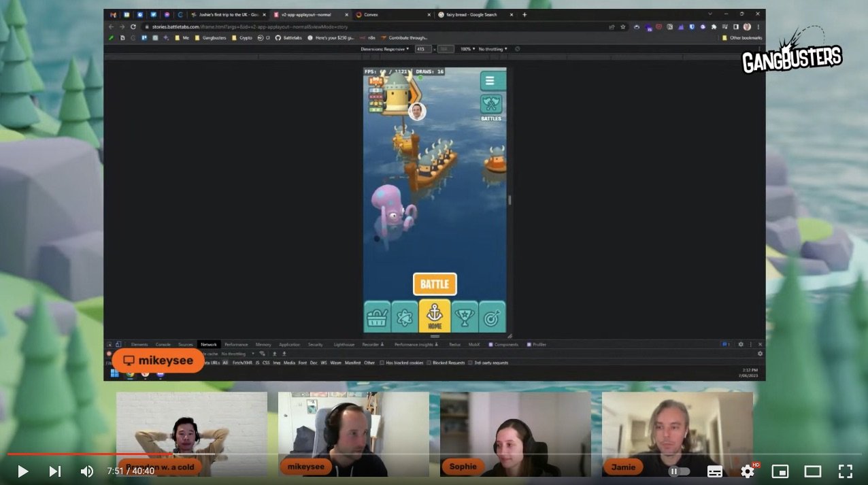Open the Gangbusters bookmark folder

(210, 37)
